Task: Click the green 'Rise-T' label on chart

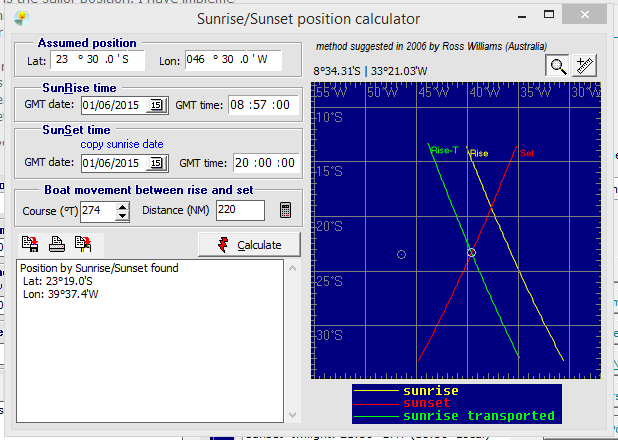Action: coord(444,151)
